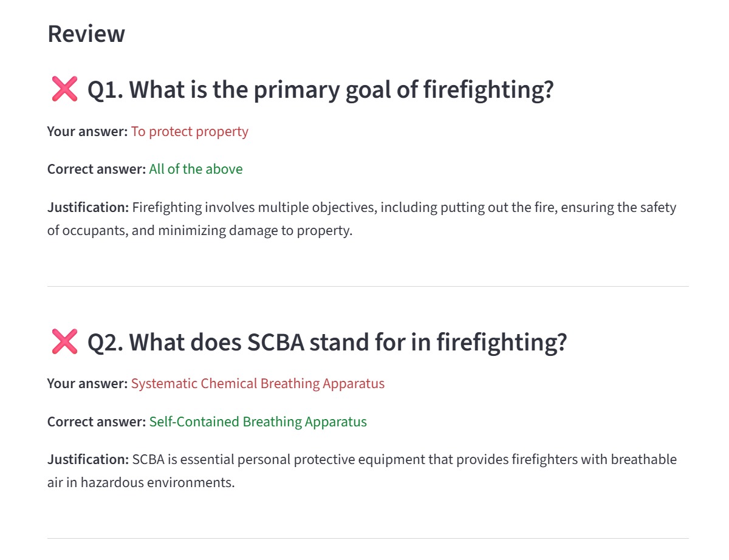Click the 'Your answer:' label under Q2
Screen dimensions: 729x560
tap(87, 384)
